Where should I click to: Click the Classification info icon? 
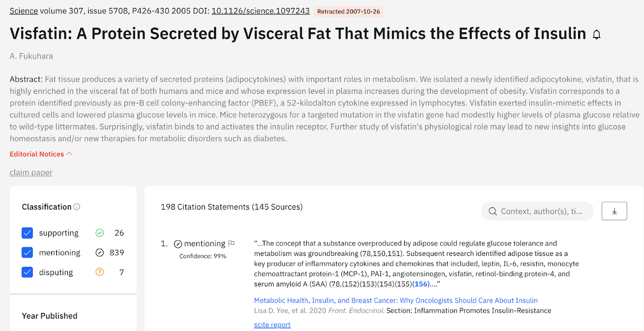tap(77, 207)
